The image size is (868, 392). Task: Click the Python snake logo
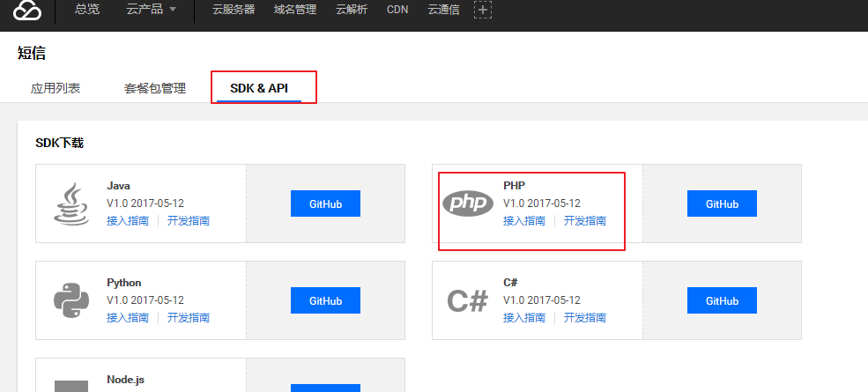tap(71, 300)
